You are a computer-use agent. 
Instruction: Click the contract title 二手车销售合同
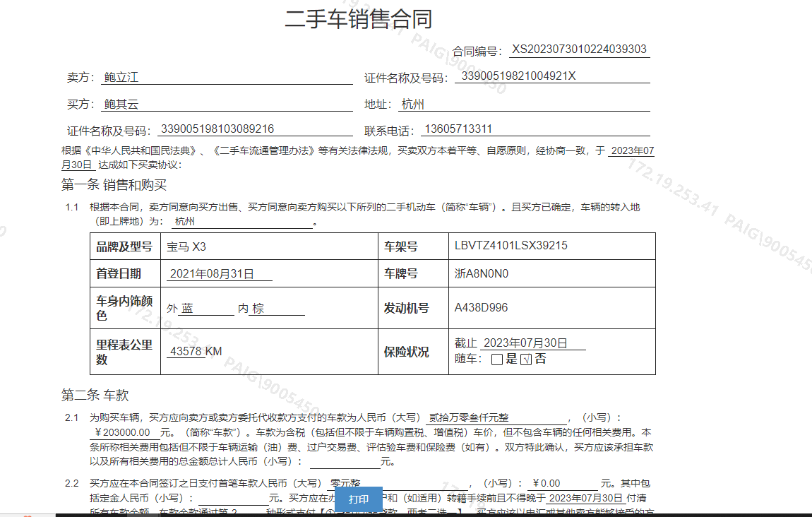pos(359,19)
